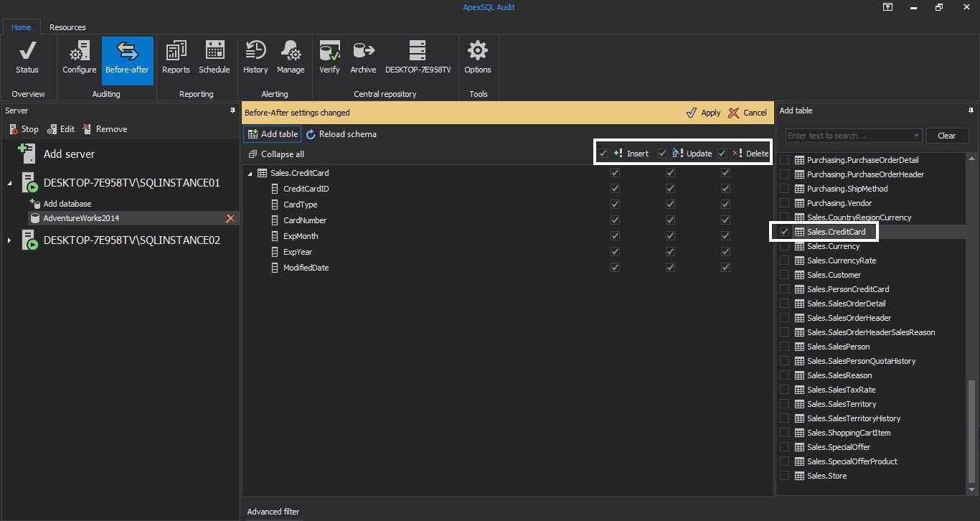This screenshot has height=521, width=980.
Task: Open the Options tool
Action: [x=478, y=58]
